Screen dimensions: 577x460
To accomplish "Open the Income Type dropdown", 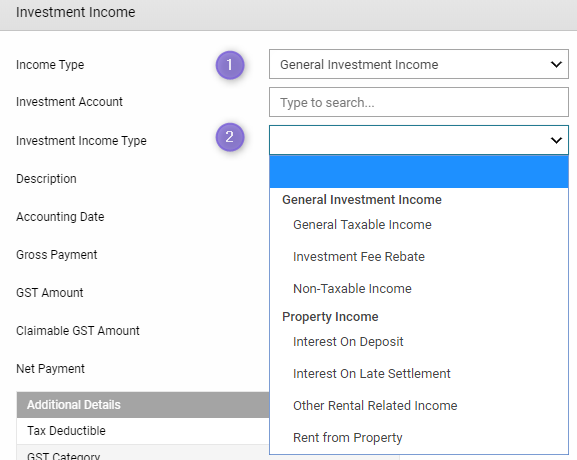I will click(419, 64).
